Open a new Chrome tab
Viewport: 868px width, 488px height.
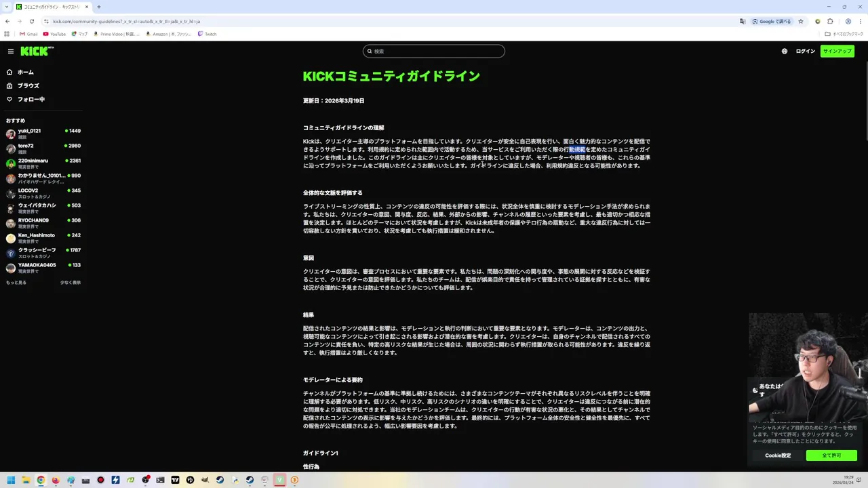coord(99,7)
